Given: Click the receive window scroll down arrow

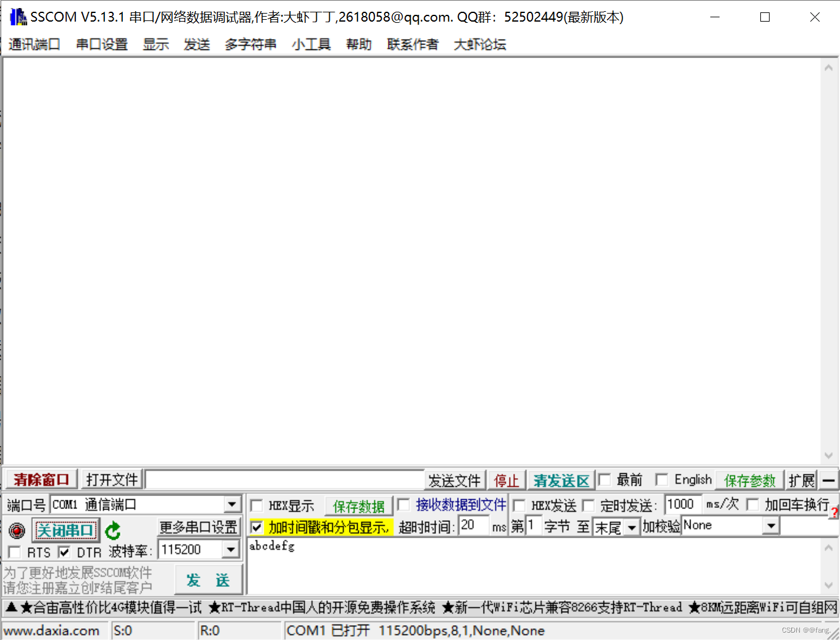Looking at the screenshot, I should point(829,456).
